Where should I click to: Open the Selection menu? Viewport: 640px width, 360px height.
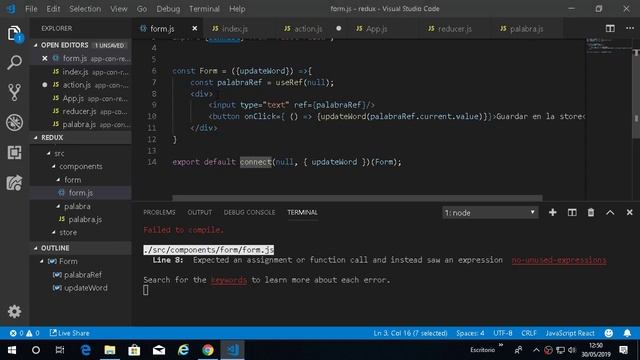pos(85,9)
